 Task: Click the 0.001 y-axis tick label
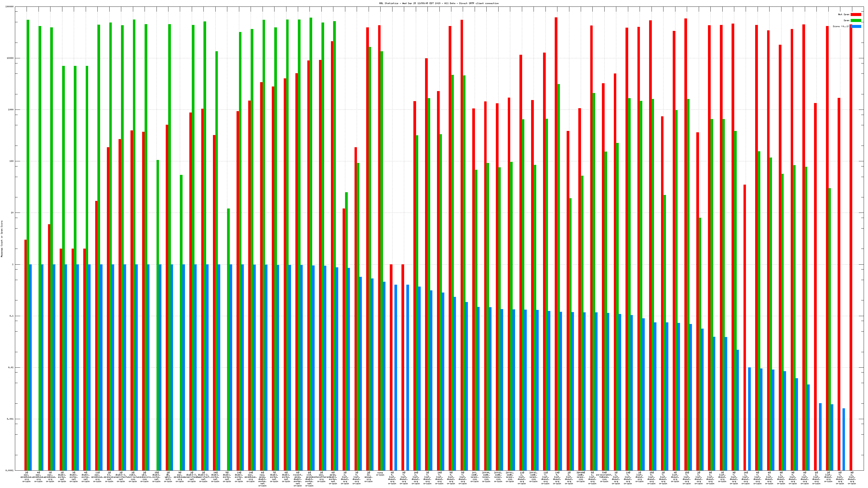[x=11, y=419]
